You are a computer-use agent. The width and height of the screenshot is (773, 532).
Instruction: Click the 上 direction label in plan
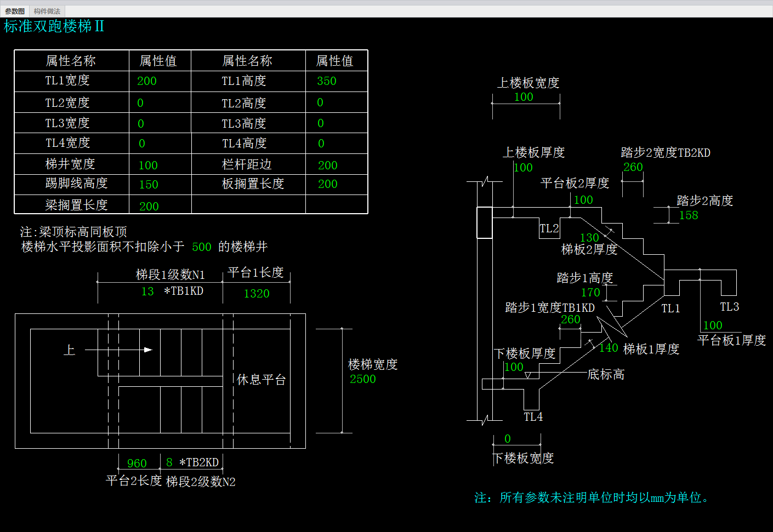pyautogui.click(x=69, y=350)
